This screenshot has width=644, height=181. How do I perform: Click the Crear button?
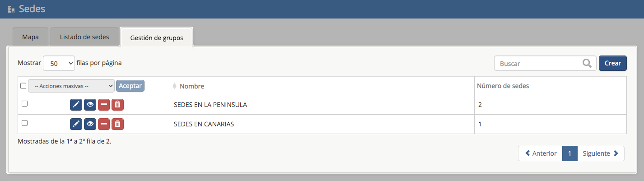[x=612, y=63]
